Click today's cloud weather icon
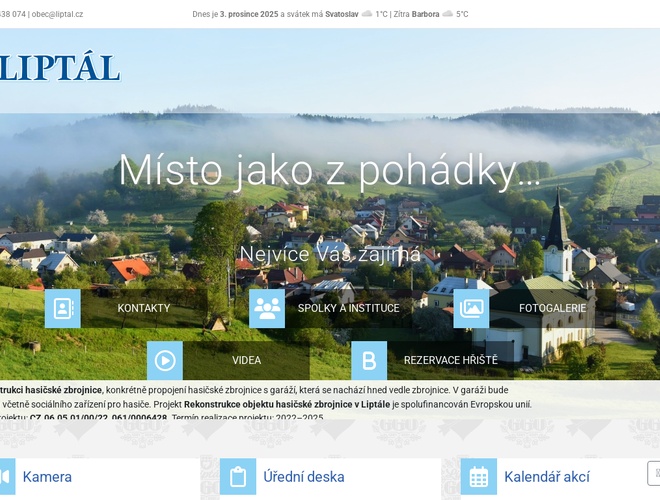Screen dimensions: 660x500 click(x=367, y=14)
